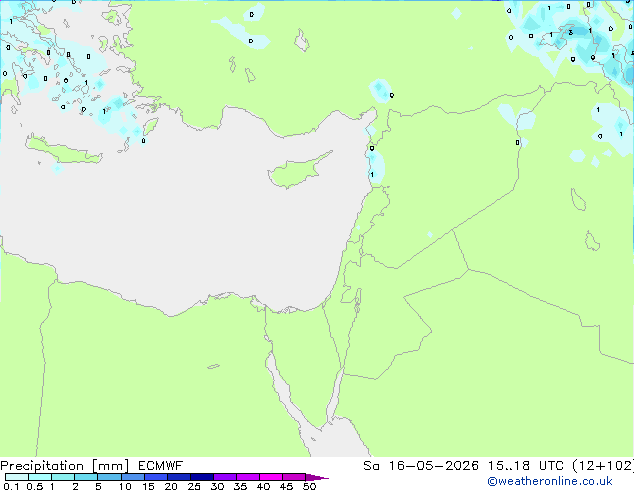
Task: Click the 1–2 mm legend color box
Action: (63, 477)
